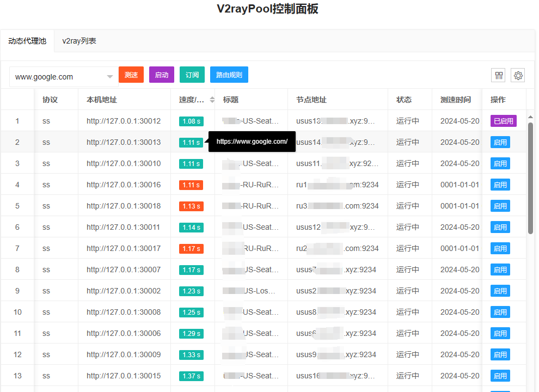Select address http://127.0.0.1:30010
Image resolution: width=539 pixels, height=392 pixels.
[x=124, y=164]
